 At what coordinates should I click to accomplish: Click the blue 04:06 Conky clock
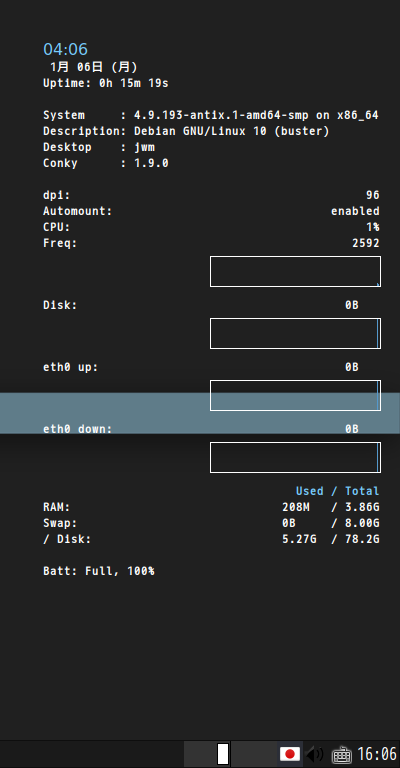[x=66, y=49]
